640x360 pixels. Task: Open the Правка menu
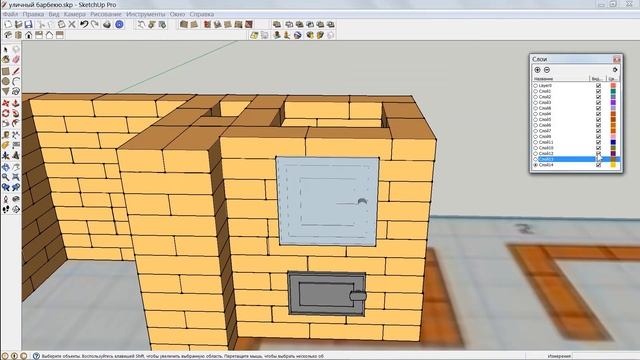tap(33, 14)
